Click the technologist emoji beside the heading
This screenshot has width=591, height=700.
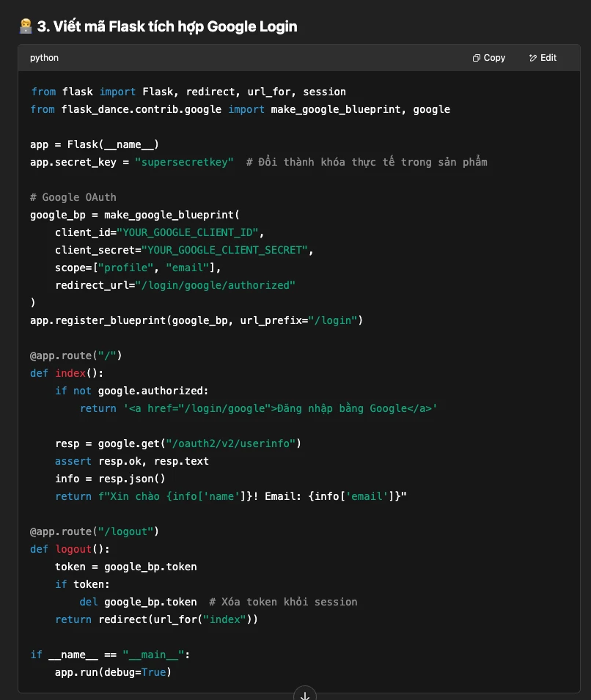(26, 26)
